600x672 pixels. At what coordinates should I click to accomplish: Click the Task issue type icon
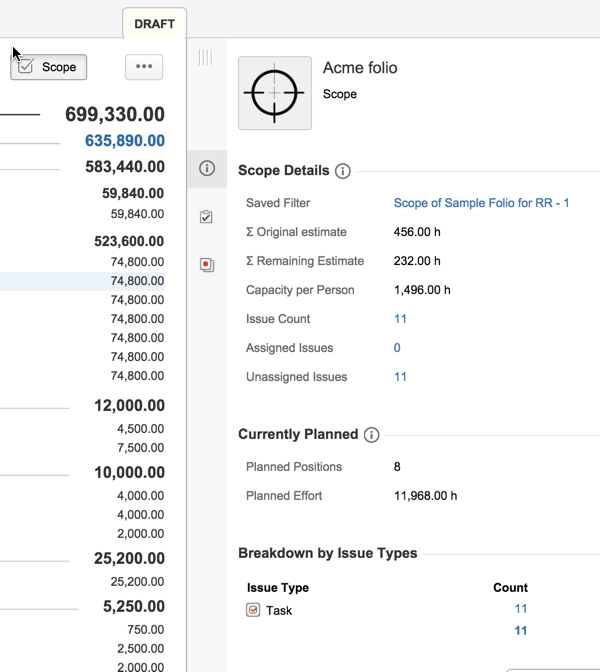(253, 610)
